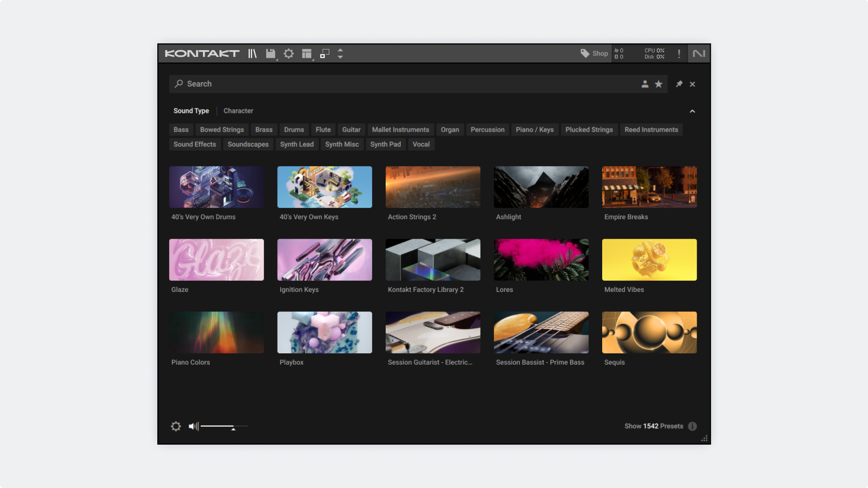The width and height of the screenshot is (868, 488).
Task: Filter by Plucked Strings
Action: 589,130
